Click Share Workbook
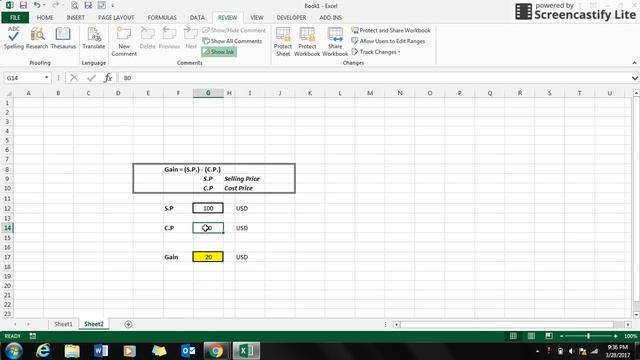 pos(335,41)
